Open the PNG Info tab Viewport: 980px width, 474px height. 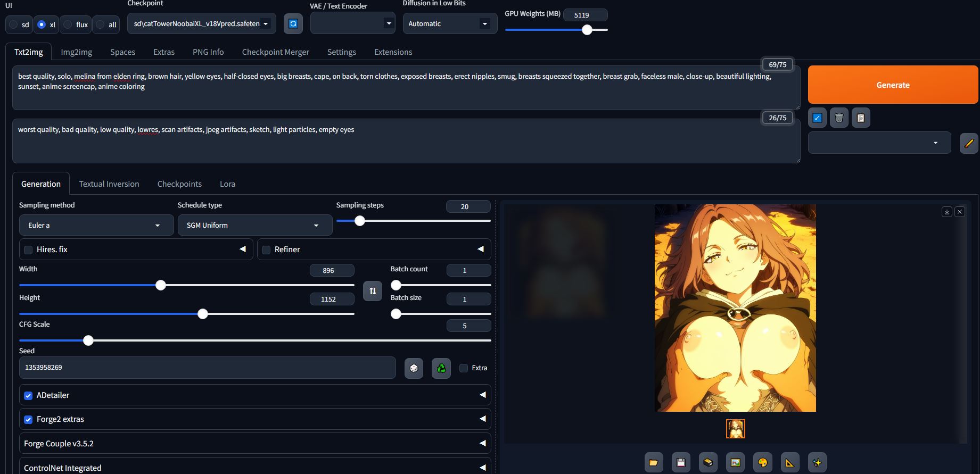click(x=208, y=52)
